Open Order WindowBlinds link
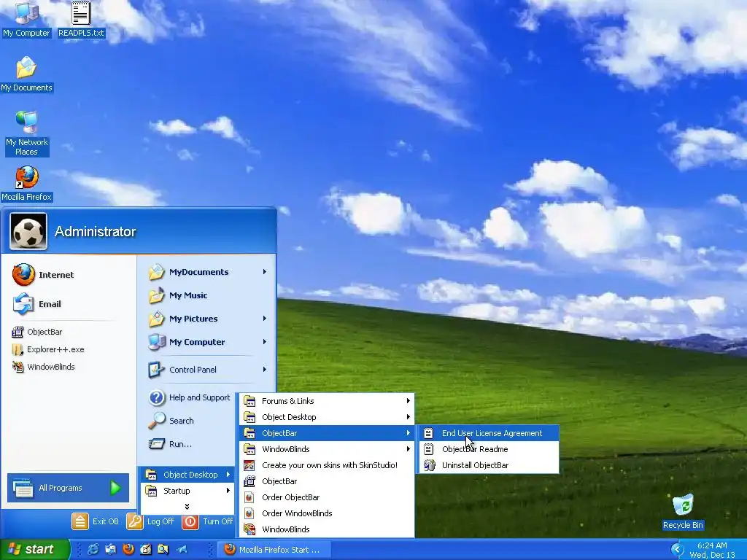 (327, 513)
